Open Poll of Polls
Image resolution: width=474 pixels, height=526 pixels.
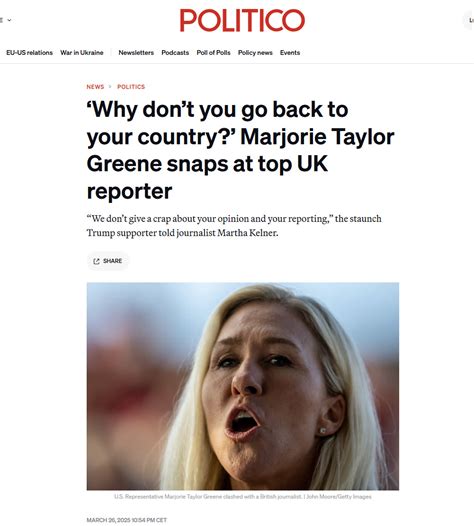[213, 53]
